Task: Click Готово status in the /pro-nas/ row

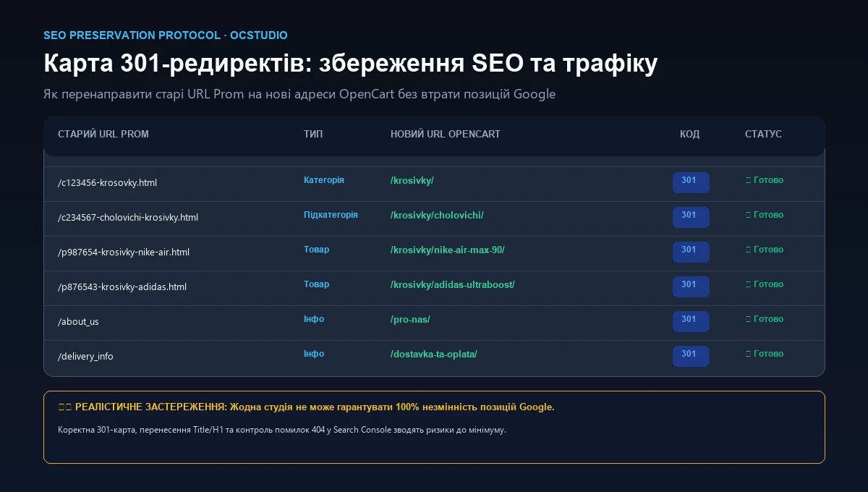Action: [x=765, y=319]
